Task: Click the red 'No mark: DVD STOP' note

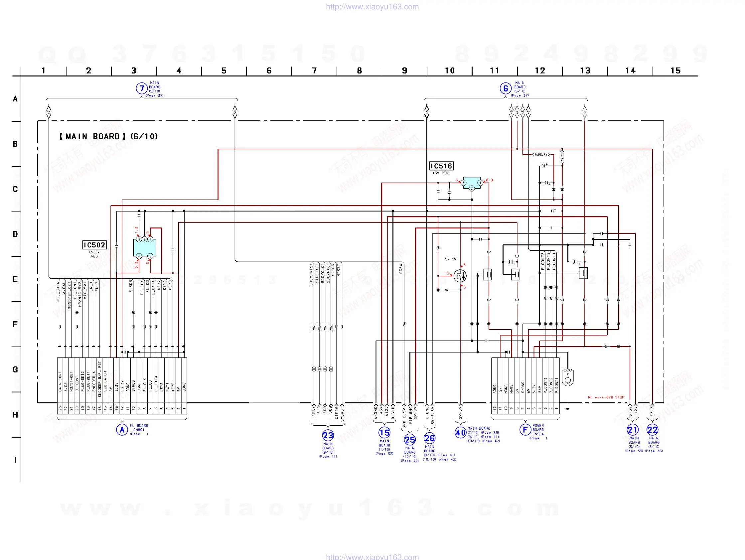Action: tap(606, 397)
